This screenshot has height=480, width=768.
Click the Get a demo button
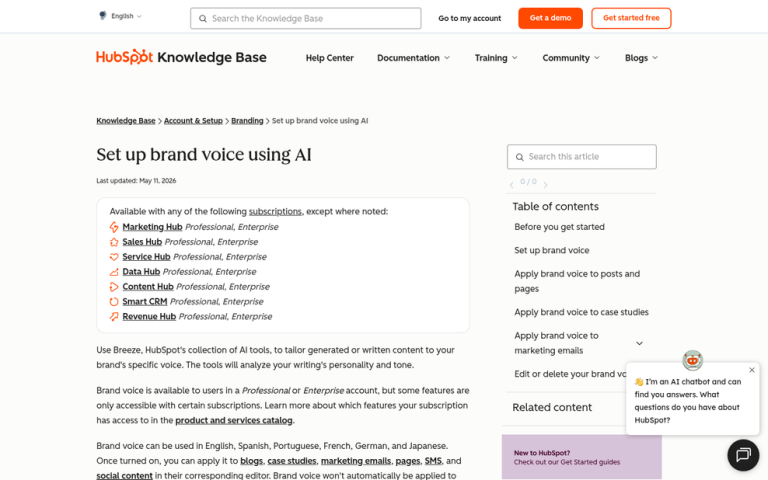click(551, 18)
